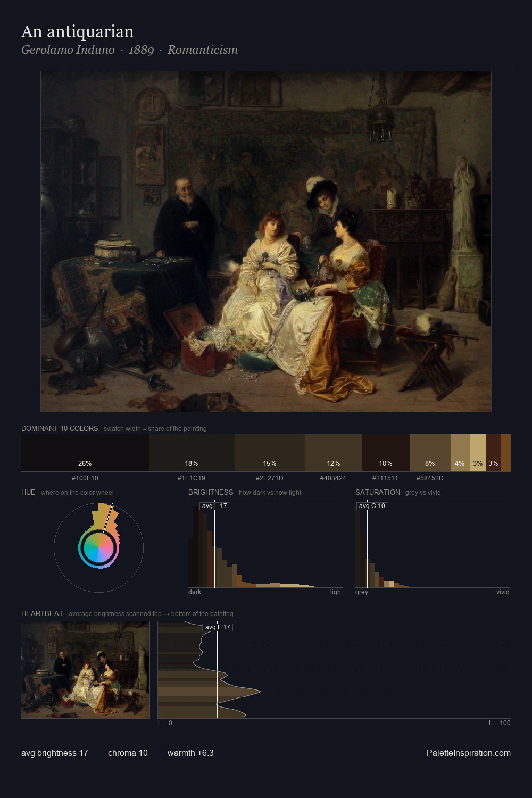Click the avg brightness 17 footer stat
This screenshot has height=798, width=532.
point(55,753)
